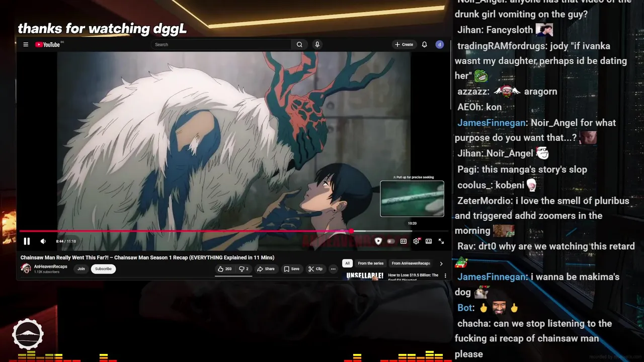Go to the YouTube home logo
The width and height of the screenshot is (644, 362).
(x=47, y=45)
